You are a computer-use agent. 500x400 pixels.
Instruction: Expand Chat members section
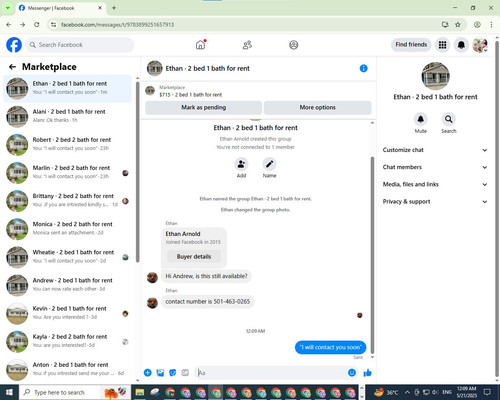pyautogui.click(x=435, y=167)
